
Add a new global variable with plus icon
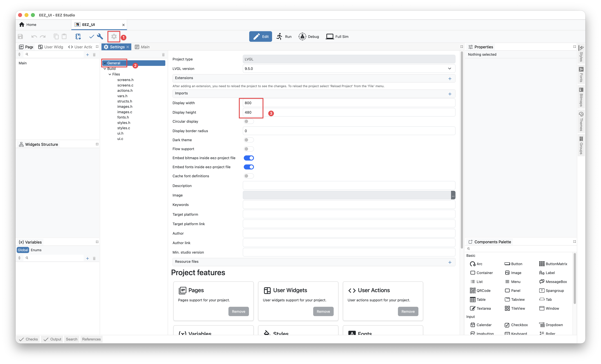point(88,258)
